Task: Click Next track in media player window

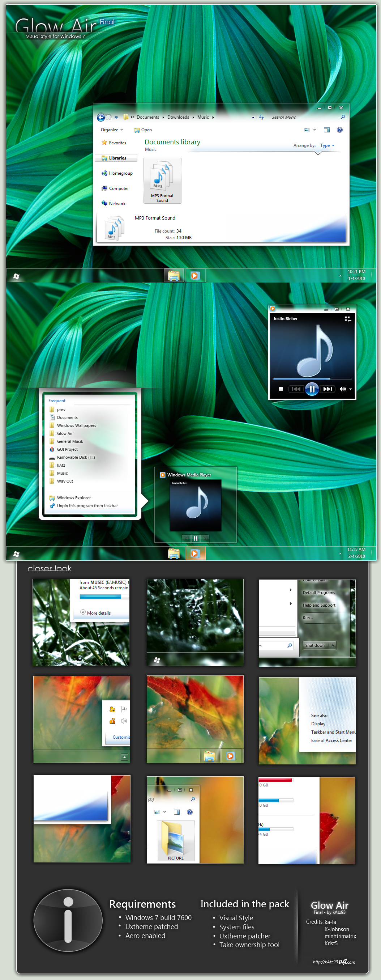Action: coord(328,389)
